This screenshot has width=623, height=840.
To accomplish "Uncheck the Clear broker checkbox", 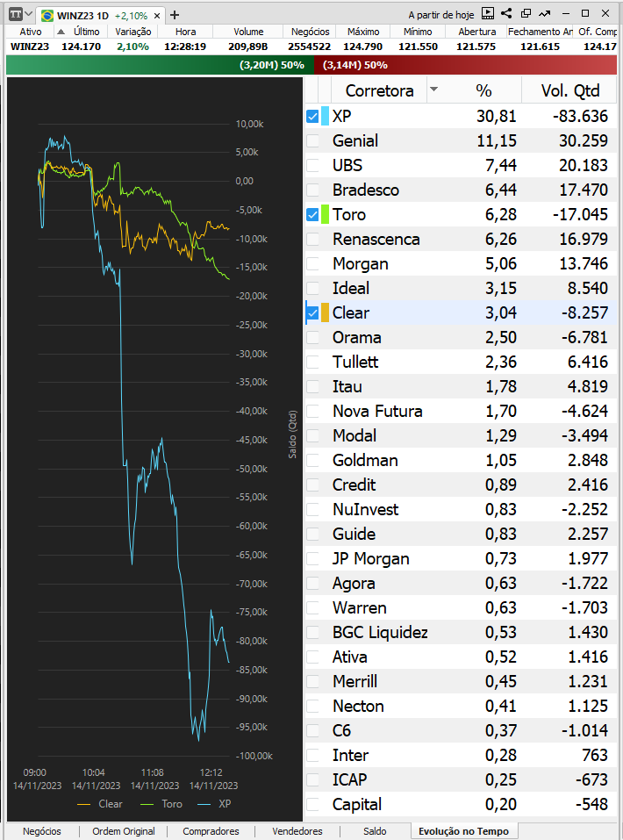I will click(312, 312).
